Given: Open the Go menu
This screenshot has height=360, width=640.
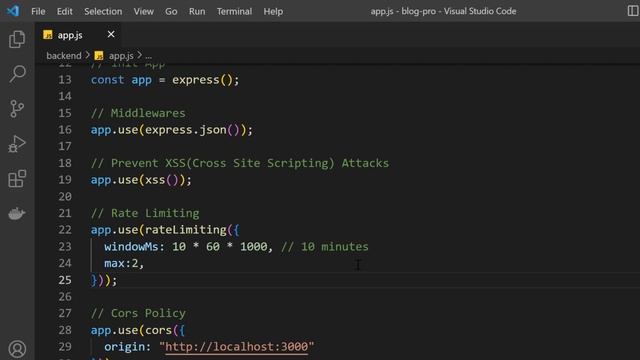Looking at the screenshot, I should pos(171,11).
